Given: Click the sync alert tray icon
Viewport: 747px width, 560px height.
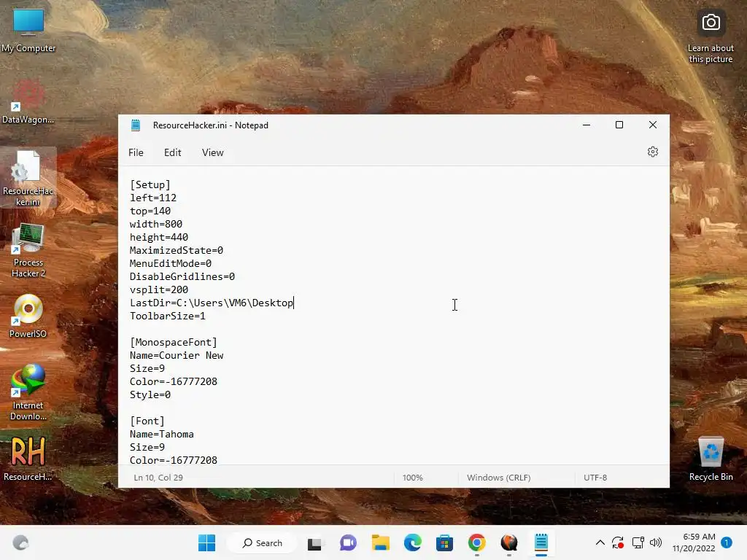Looking at the screenshot, I should coord(618,542).
